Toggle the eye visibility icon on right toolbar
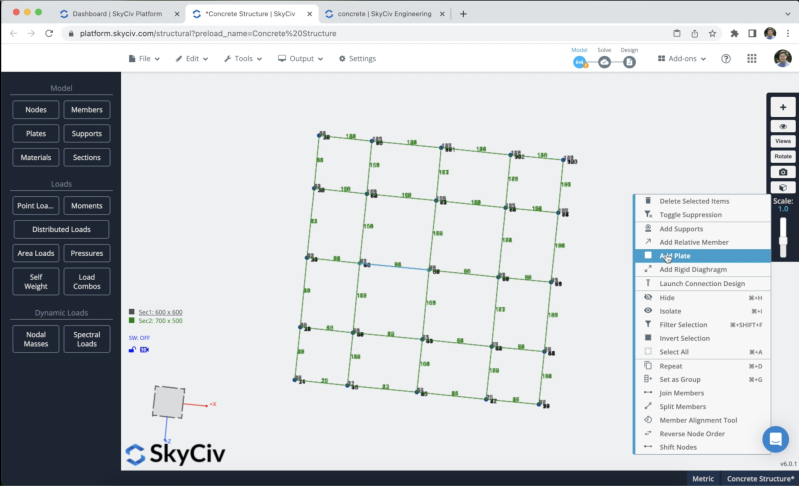Image resolution: width=799 pixels, height=486 pixels. tap(783, 126)
